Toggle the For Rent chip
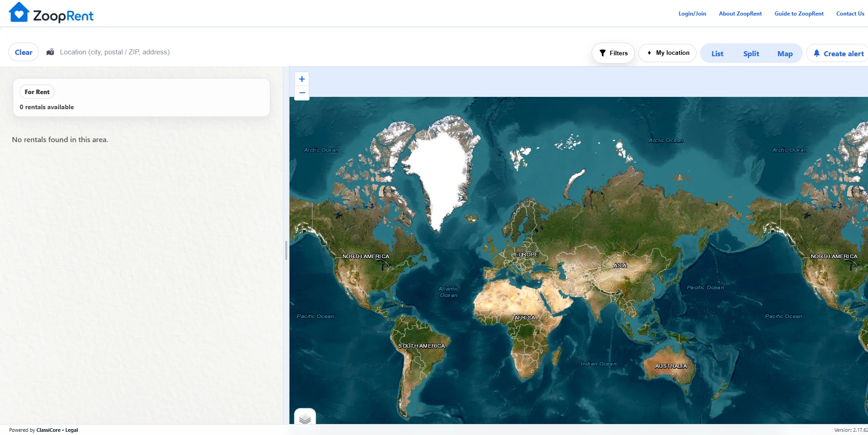 pyautogui.click(x=37, y=92)
